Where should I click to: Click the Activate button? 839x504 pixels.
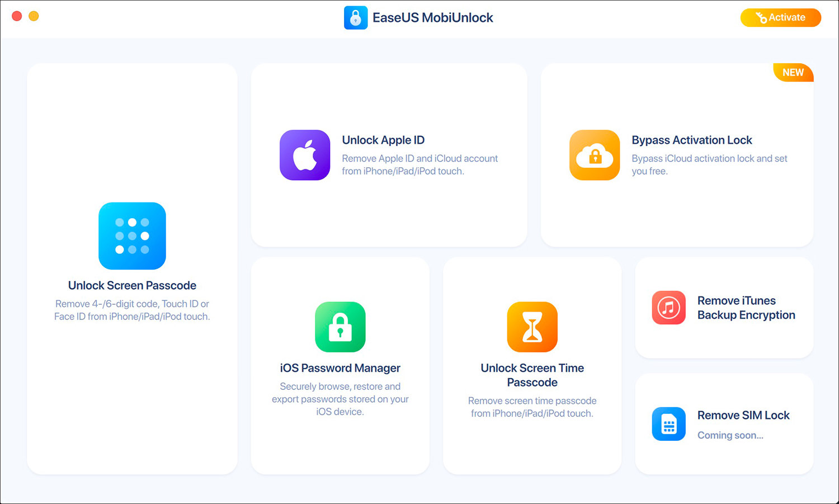pyautogui.click(x=781, y=17)
